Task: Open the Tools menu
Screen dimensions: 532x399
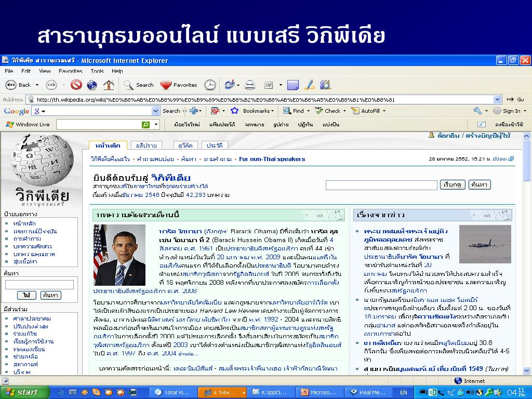Action: [97, 71]
